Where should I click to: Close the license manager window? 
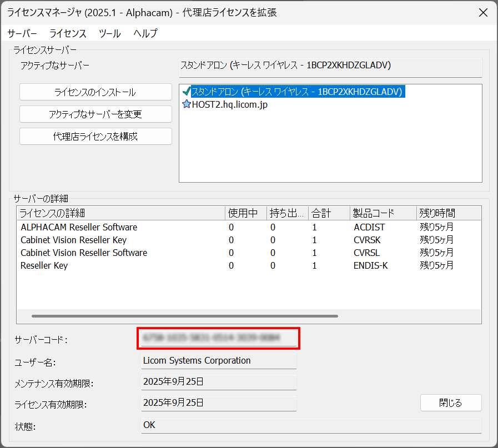tap(483, 13)
